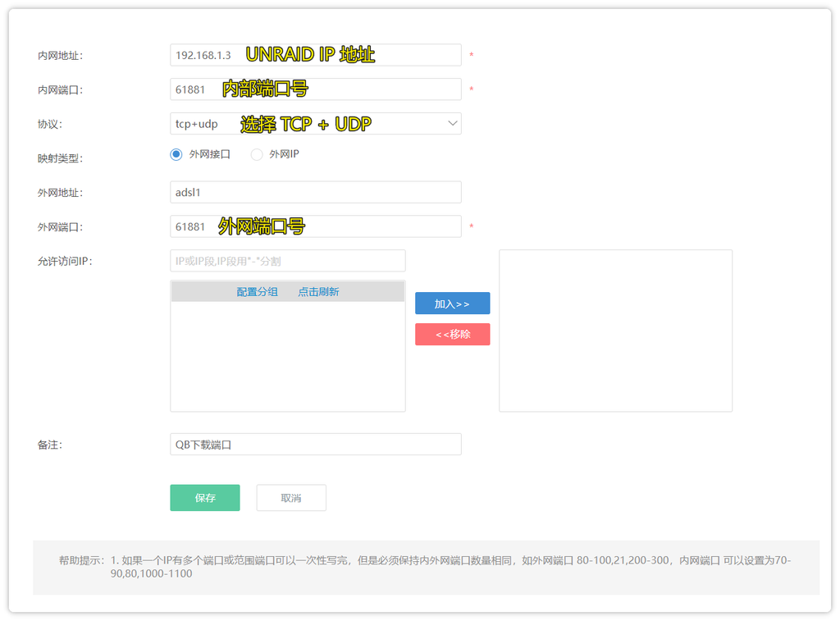Viewport: 840px width, 621px height.
Task: Click the 内网地址 label text
Action: [60, 56]
